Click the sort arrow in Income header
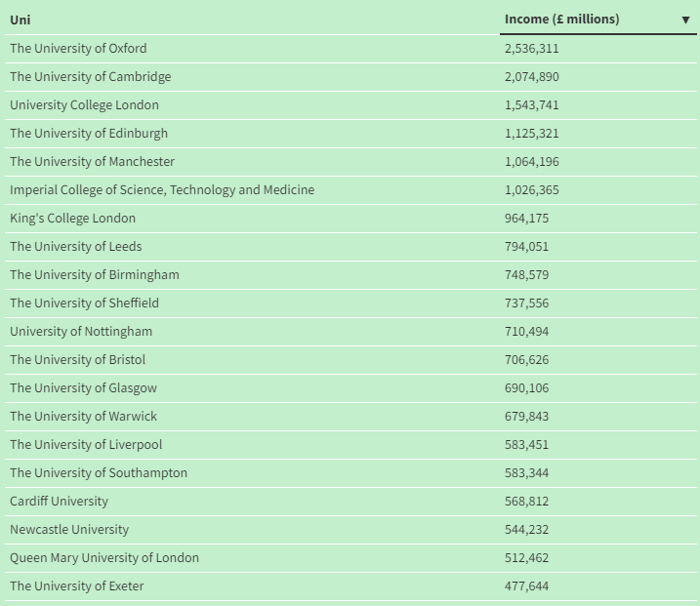The height and width of the screenshot is (606, 700). click(x=685, y=20)
